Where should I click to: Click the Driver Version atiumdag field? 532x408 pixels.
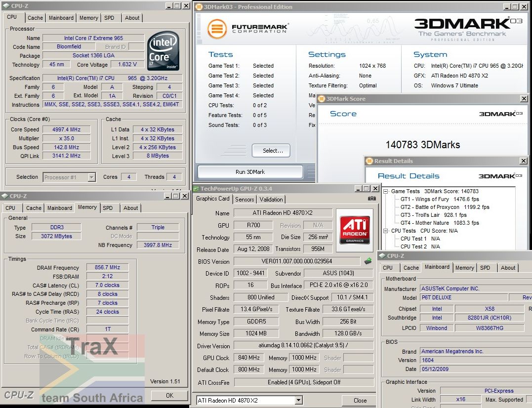[304, 345]
